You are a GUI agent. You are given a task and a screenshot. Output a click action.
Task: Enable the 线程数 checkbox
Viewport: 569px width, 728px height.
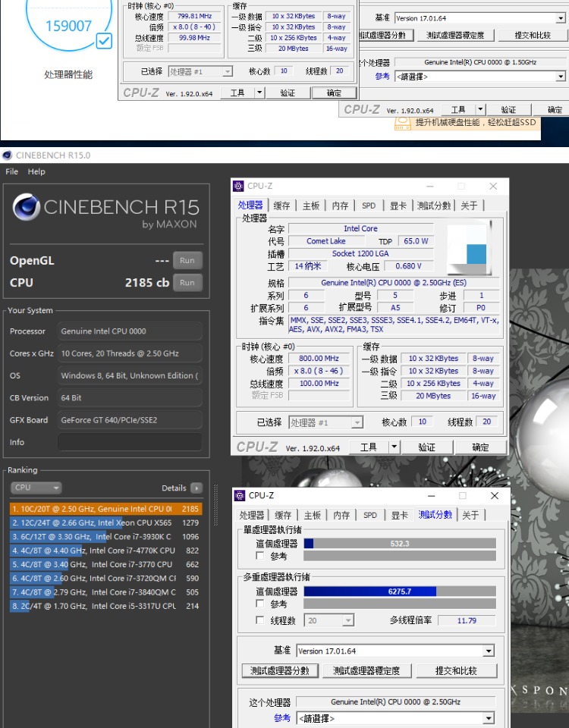260,620
